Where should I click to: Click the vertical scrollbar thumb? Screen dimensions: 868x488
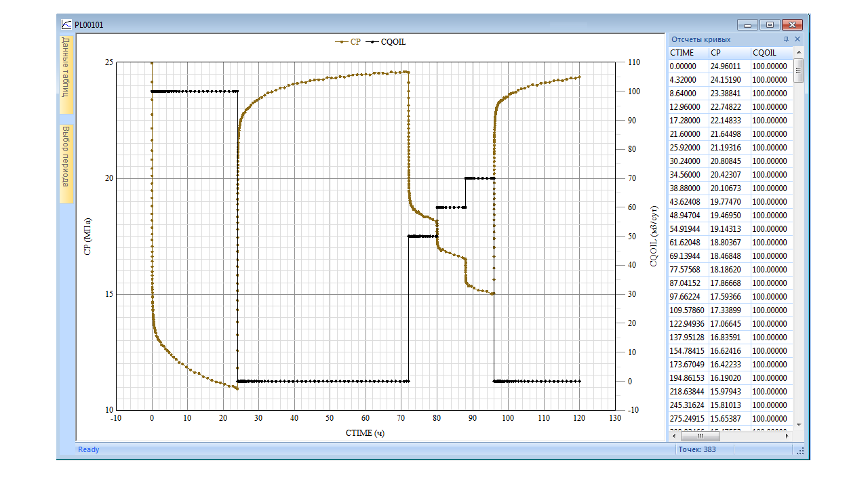pyautogui.click(x=798, y=69)
